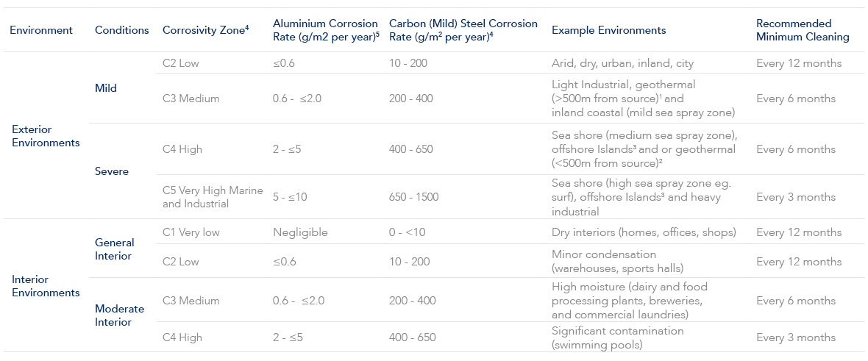Click the Dry interiors (homes, offices, shops) cell
The width and height of the screenshot is (868, 361).
644,232
